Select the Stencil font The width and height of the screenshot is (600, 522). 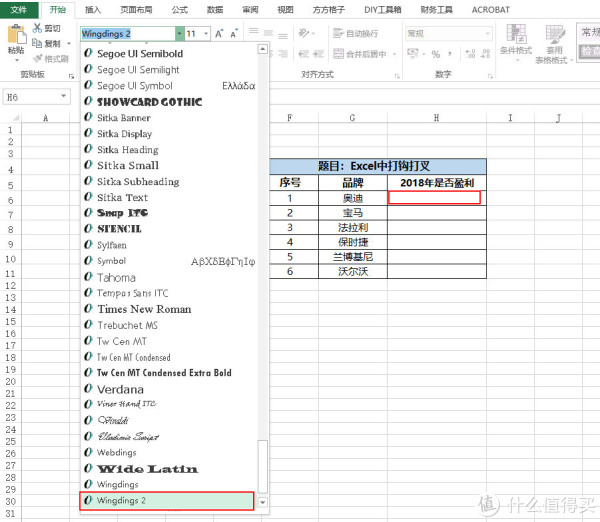click(169, 229)
